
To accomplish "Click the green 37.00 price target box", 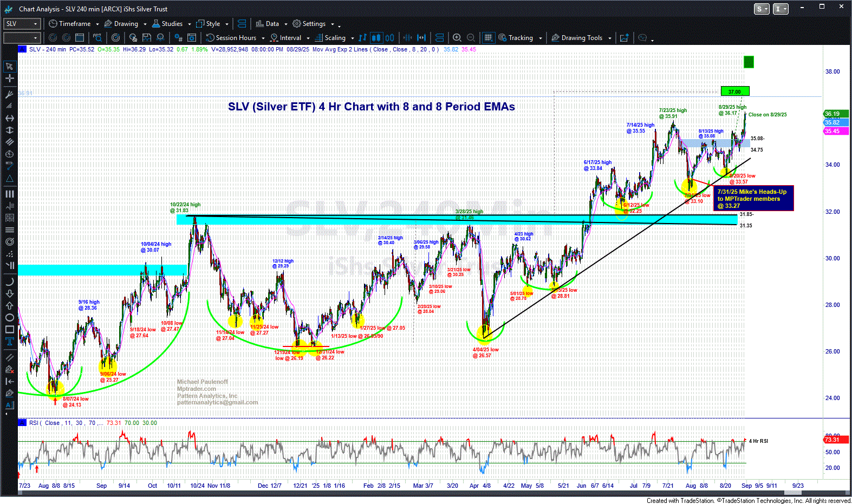I will 735,91.
